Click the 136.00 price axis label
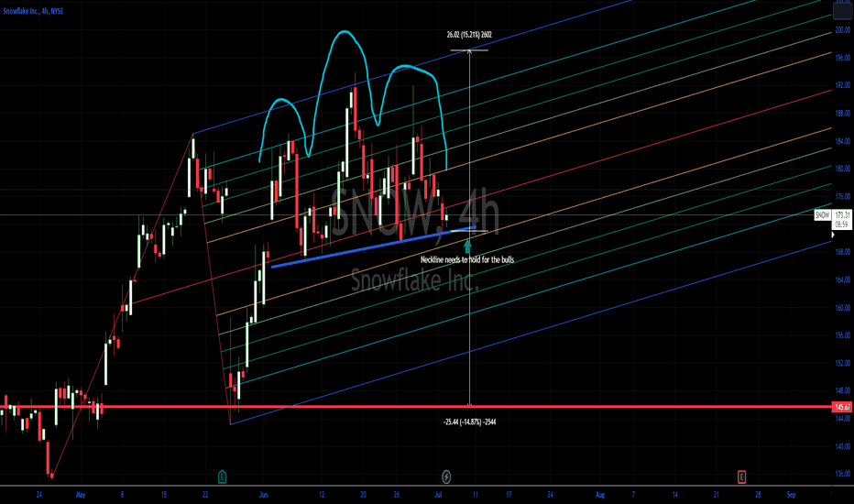This screenshot has width=854, height=504. [x=842, y=474]
